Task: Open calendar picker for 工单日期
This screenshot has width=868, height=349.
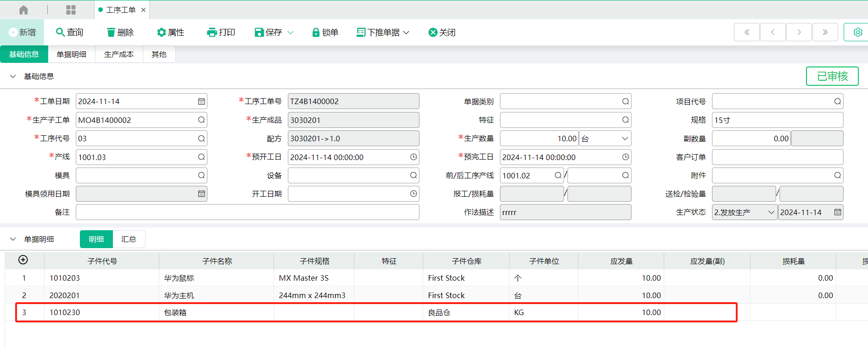Action: (x=202, y=101)
